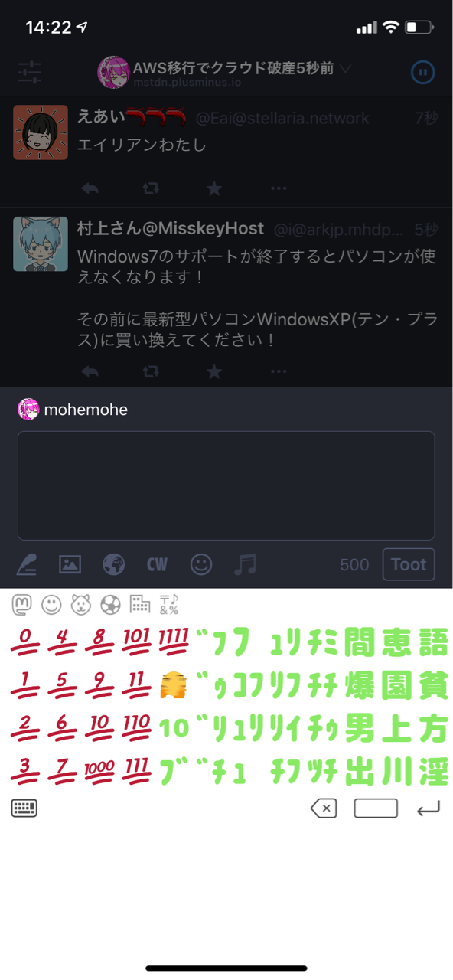Open the more menu on えあい's post
Viewport: 453px width, 980px height.
coord(279,188)
